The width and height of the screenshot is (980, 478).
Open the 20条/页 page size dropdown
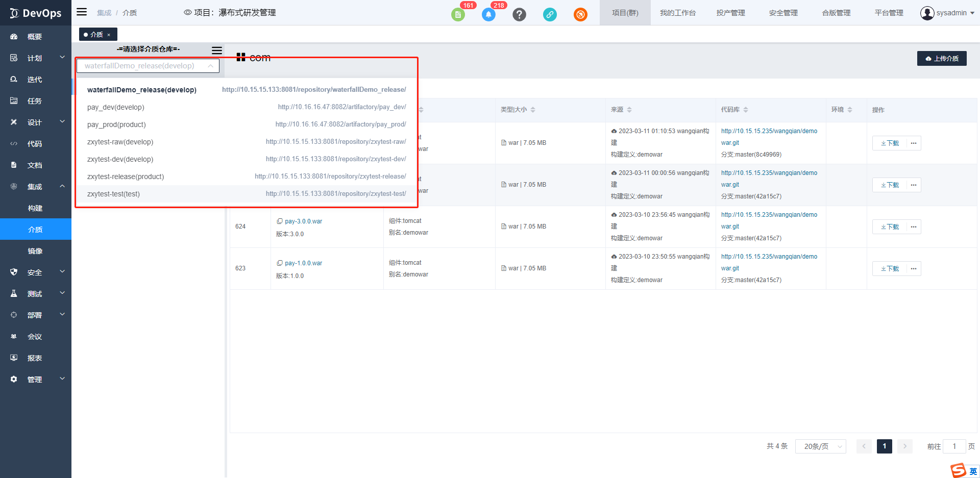pos(820,446)
